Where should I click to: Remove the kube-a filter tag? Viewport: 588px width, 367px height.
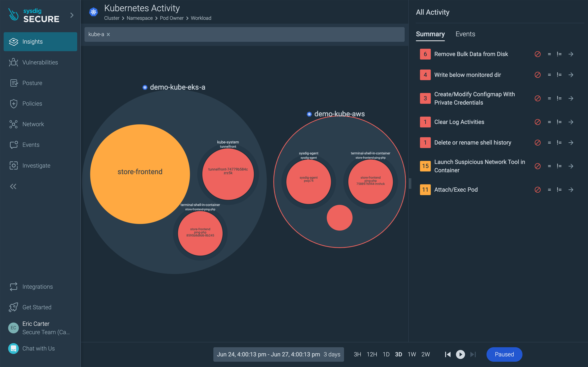(108, 34)
